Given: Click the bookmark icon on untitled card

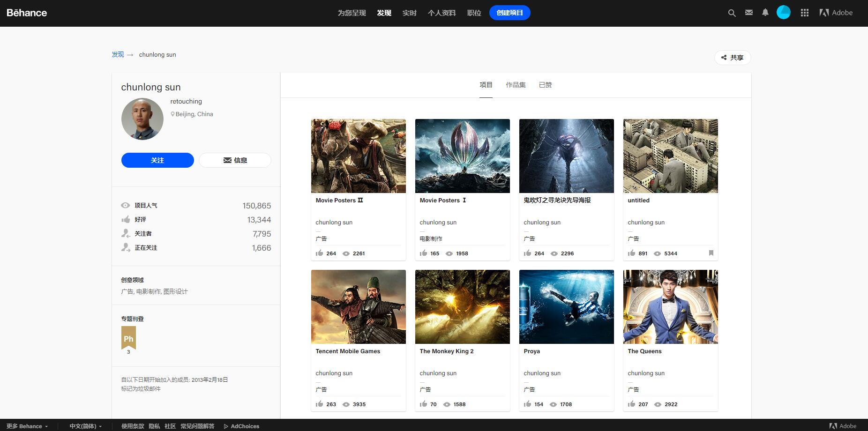Looking at the screenshot, I should tap(711, 253).
